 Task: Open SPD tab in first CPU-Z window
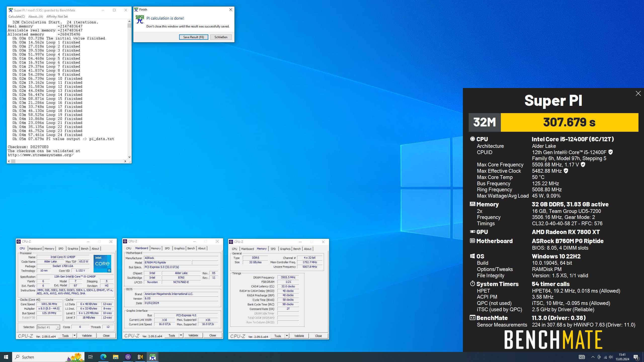[x=61, y=249]
